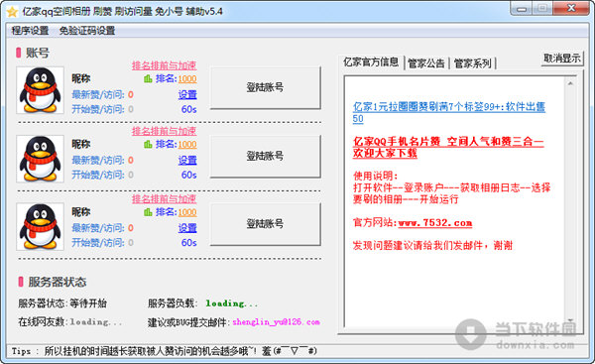Click 登陆账号 button for the third account
The image size is (595, 364).
pyautogui.click(x=265, y=223)
